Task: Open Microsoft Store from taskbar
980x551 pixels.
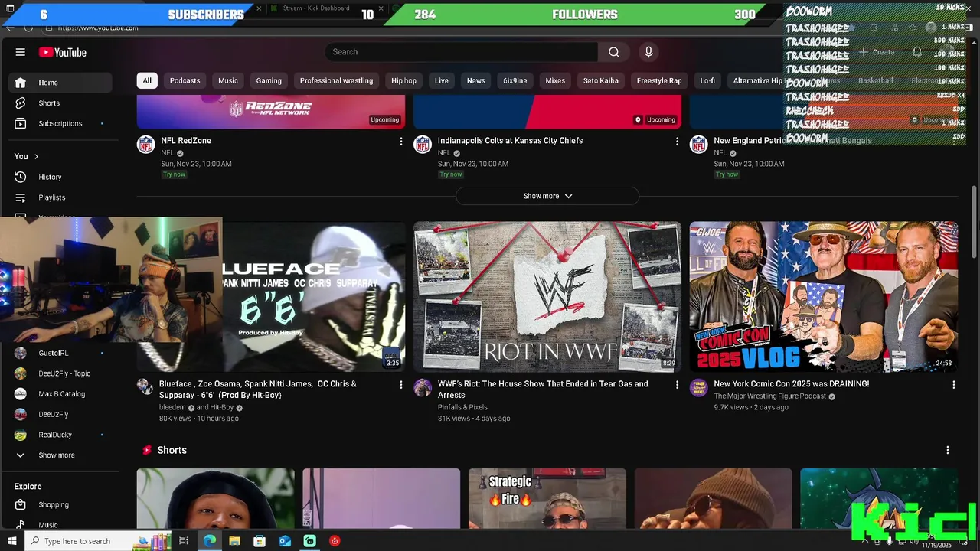Action: 260,541
